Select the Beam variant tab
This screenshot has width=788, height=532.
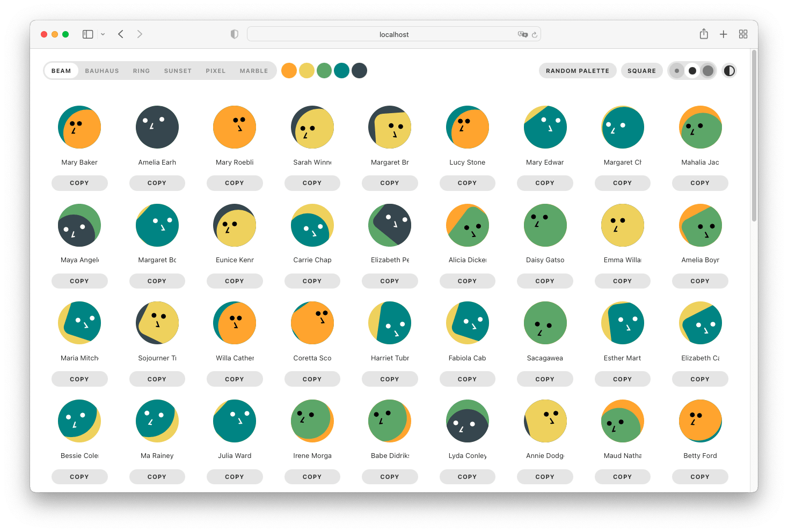[x=61, y=71]
